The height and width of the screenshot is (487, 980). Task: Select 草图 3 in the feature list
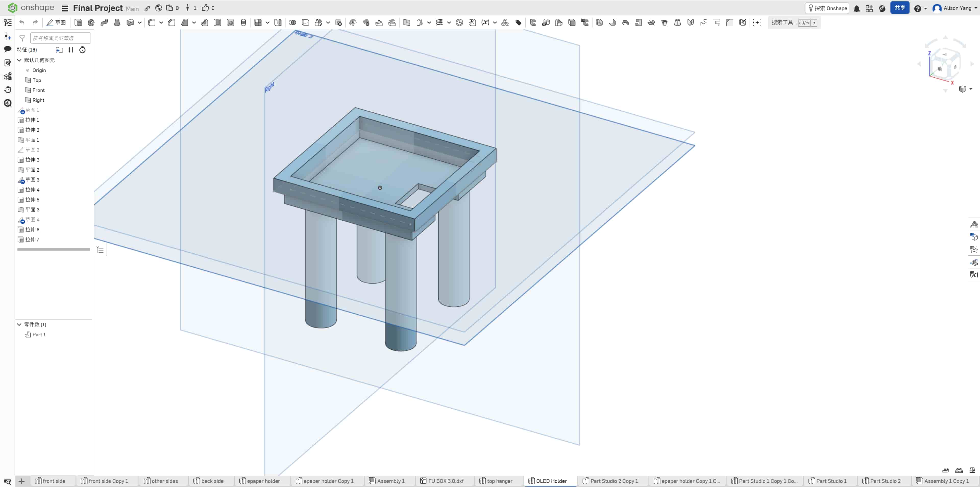32,180
